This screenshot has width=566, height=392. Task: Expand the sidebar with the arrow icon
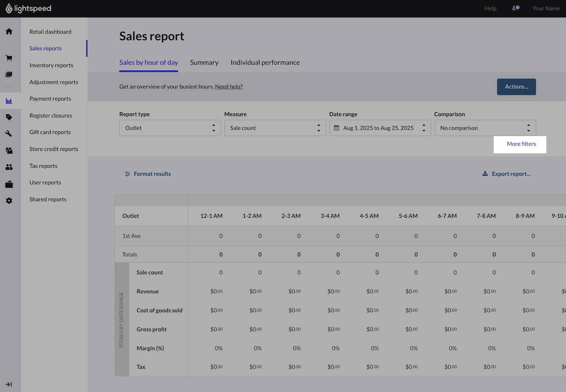9,384
